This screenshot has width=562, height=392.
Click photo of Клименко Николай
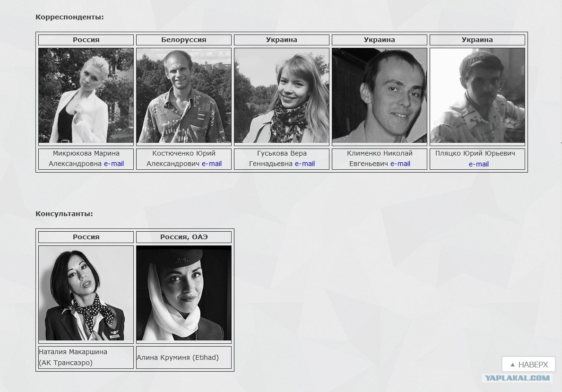[x=380, y=96]
